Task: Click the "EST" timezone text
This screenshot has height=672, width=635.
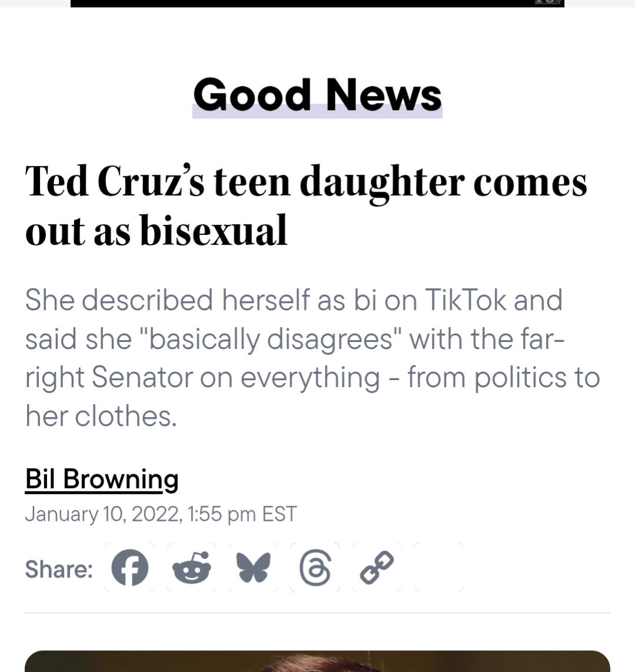Action: [x=280, y=514]
